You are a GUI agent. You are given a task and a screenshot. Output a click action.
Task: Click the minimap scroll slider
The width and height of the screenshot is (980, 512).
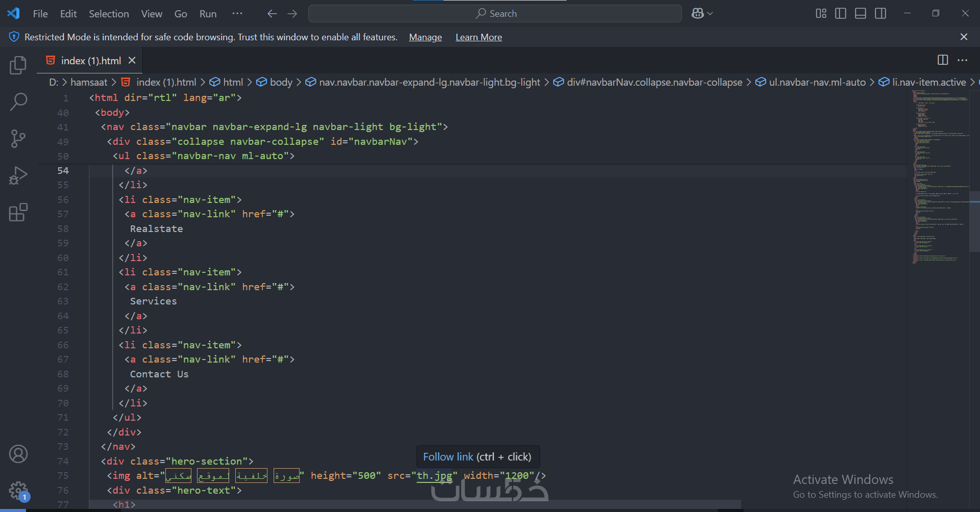pos(974,222)
